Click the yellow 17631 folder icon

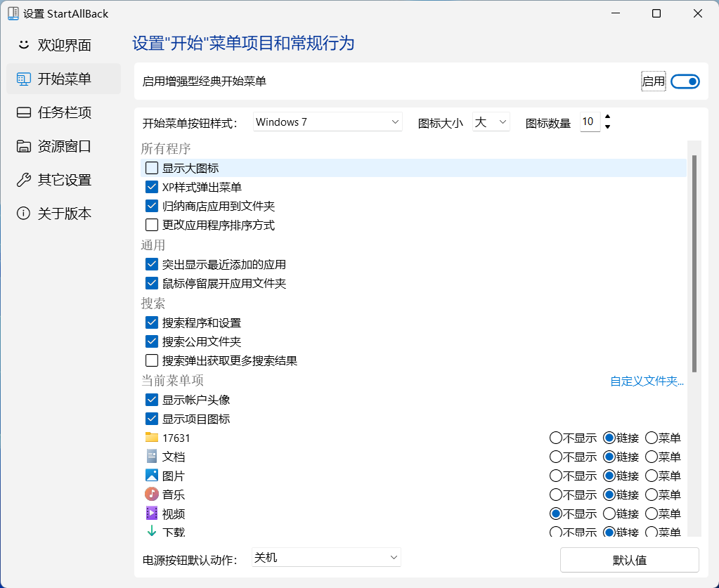tap(151, 437)
